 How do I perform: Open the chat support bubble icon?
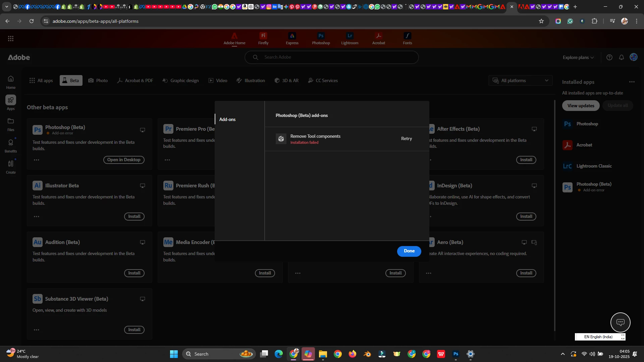click(x=620, y=322)
